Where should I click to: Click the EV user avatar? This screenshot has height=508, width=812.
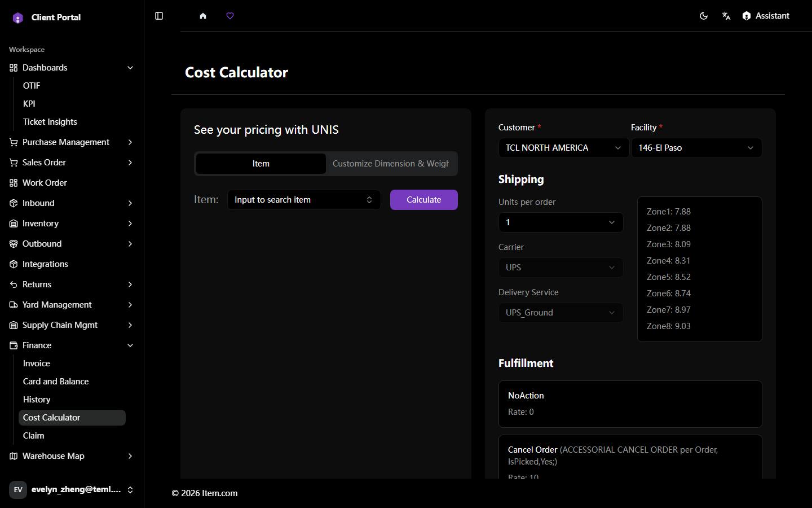18,490
